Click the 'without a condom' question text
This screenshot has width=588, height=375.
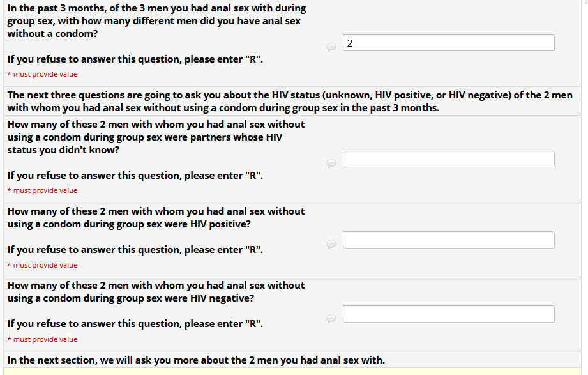(x=156, y=21)
